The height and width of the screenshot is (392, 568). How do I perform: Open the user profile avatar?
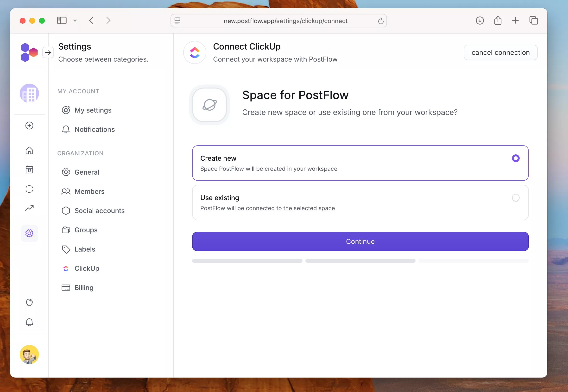coord(29,354)
